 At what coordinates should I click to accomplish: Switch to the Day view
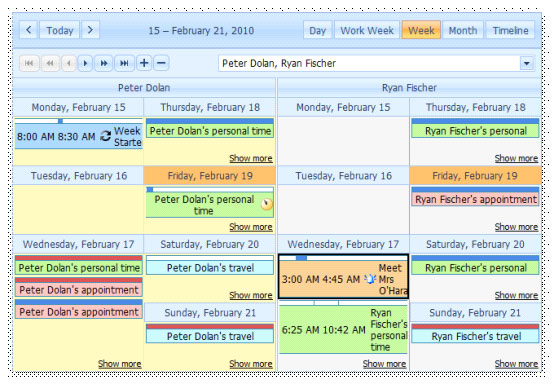(x=317, y=30)
